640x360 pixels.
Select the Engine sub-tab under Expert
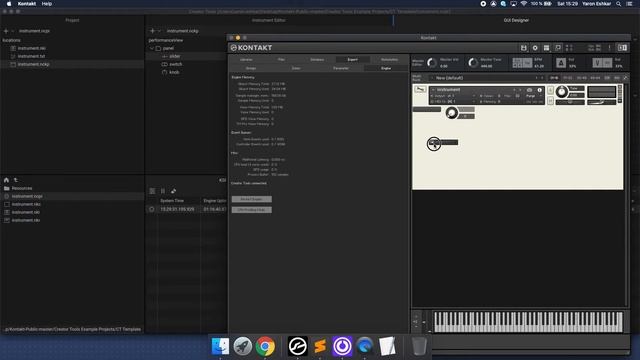pos(386,68)
